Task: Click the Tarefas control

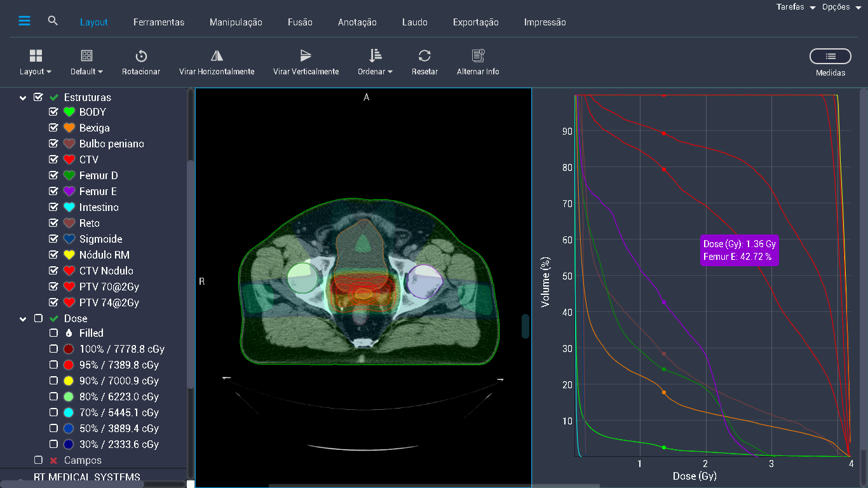Action: [x=791, y=7]
